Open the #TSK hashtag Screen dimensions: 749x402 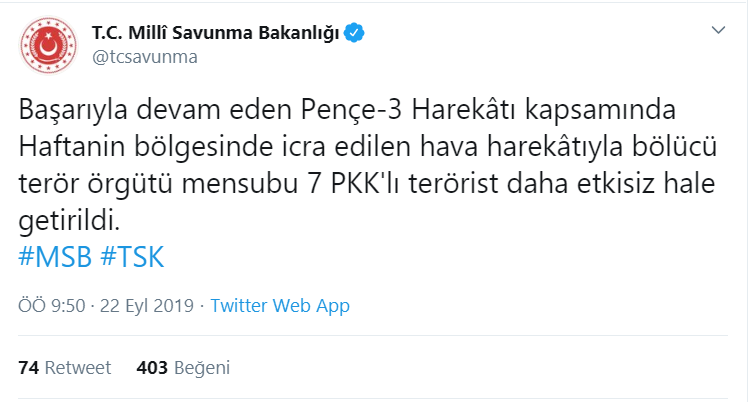pos(132,256)
